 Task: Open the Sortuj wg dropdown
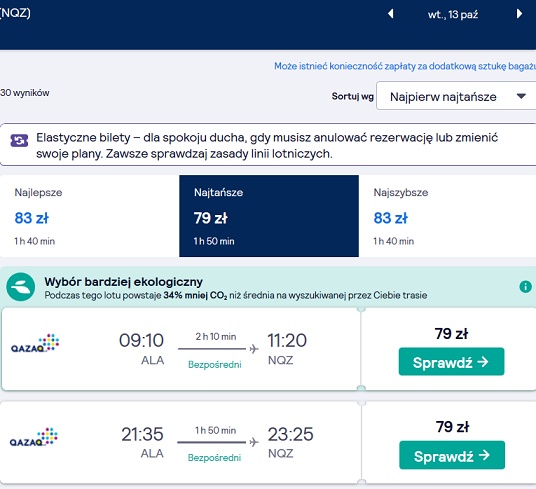point(456,96)
